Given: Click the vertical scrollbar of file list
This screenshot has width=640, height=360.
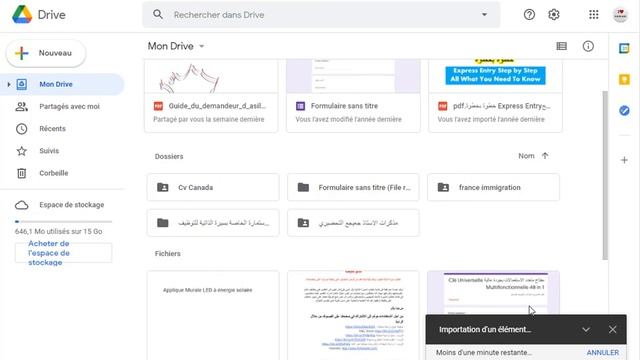Looking at the screenshot, I should [605, 175].
